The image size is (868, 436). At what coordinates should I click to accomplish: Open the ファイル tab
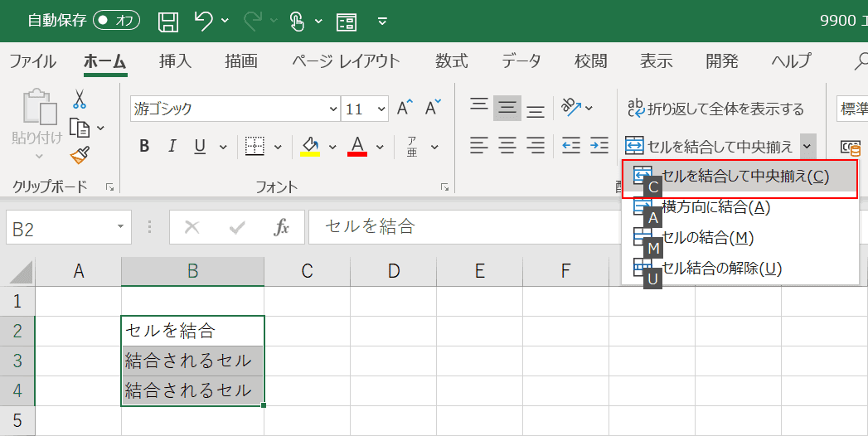tap(32, 61)
